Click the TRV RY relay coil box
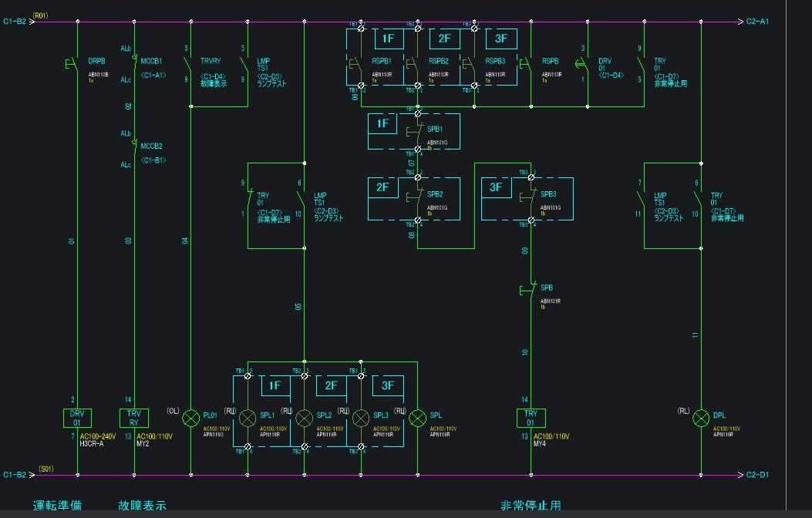 133,418
